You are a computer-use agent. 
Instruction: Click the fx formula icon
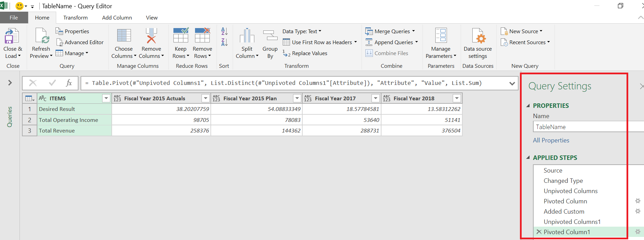[x=69, y=83]
